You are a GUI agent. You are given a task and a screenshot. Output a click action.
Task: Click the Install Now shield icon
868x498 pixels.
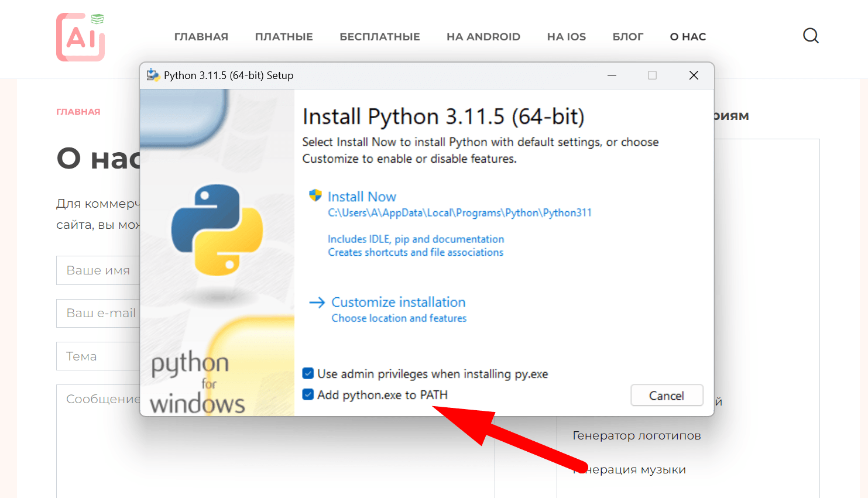tap(315, 195)
